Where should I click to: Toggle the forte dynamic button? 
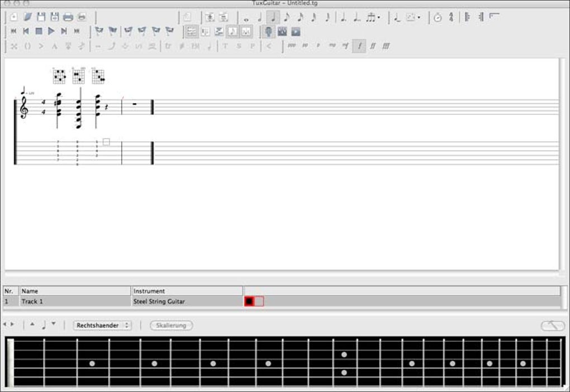[x=359, y=46]
